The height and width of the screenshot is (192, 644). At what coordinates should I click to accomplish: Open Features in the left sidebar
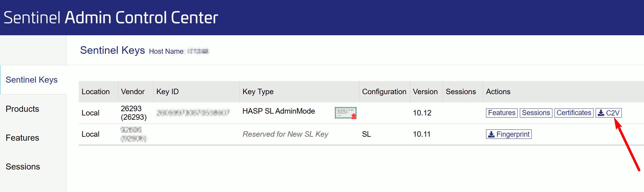23,138
